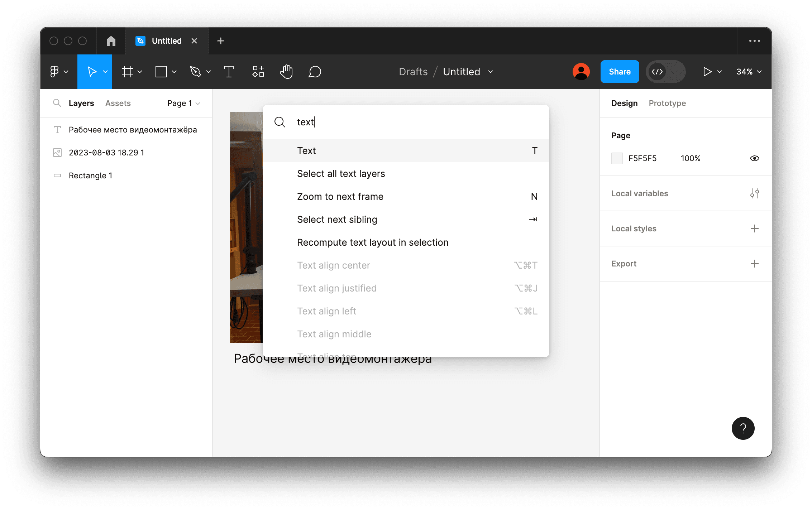Open Local variables panel

coord(754,193)
